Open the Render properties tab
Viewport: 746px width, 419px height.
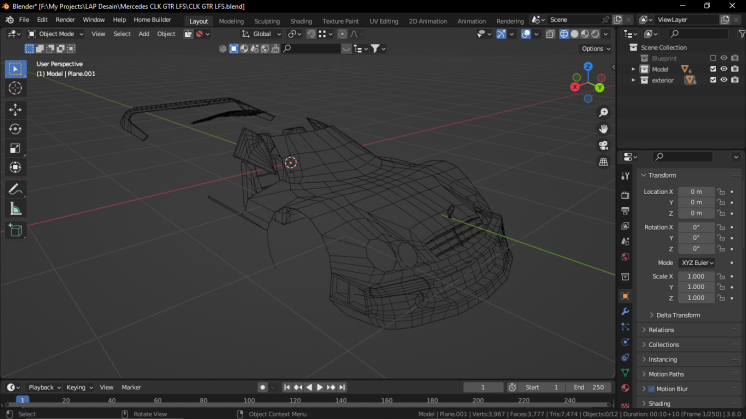click(625, 195)
